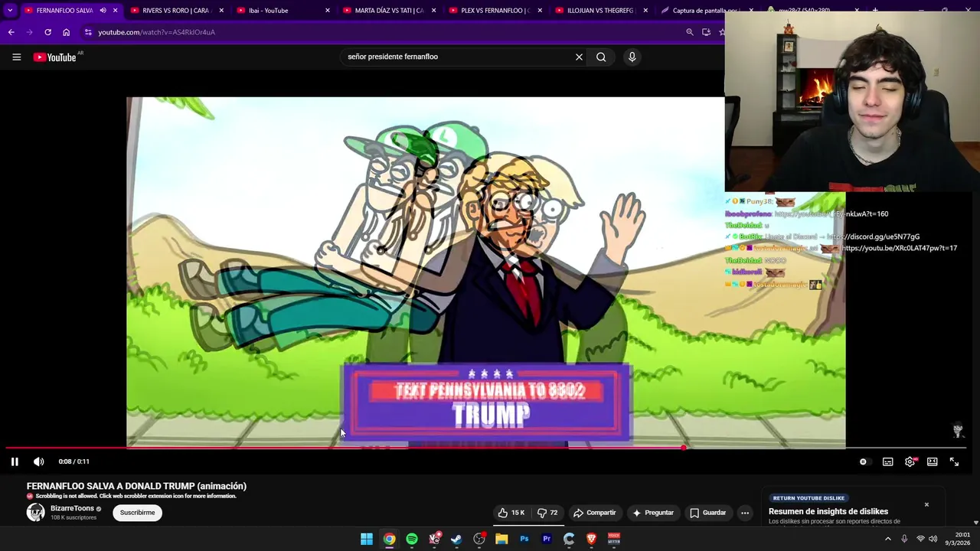Image resolution: width=980 pixels, height=551 pixels.
Task: View site information for youtube.com
Action: (x=88, y=32)
